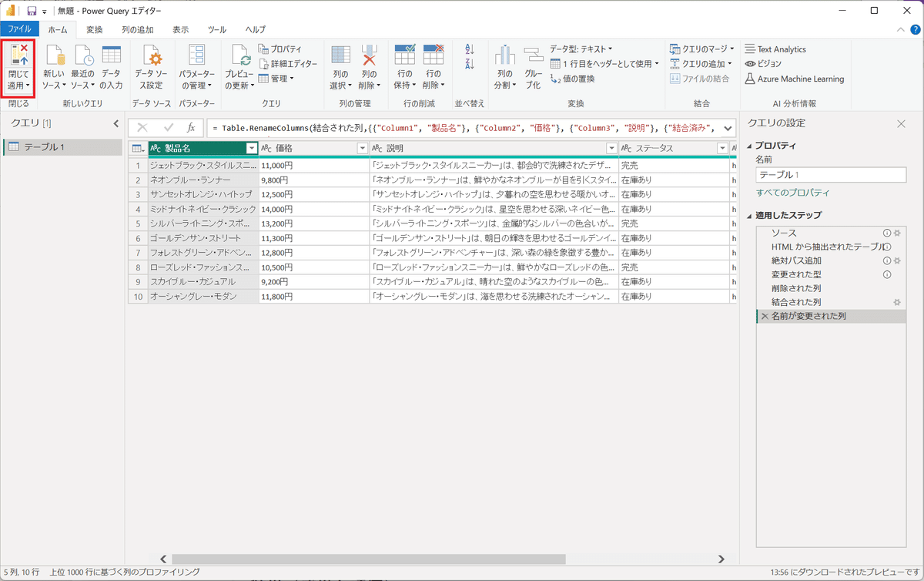Click the 製品名 column header
924x581 pixels.
point(203,149)
